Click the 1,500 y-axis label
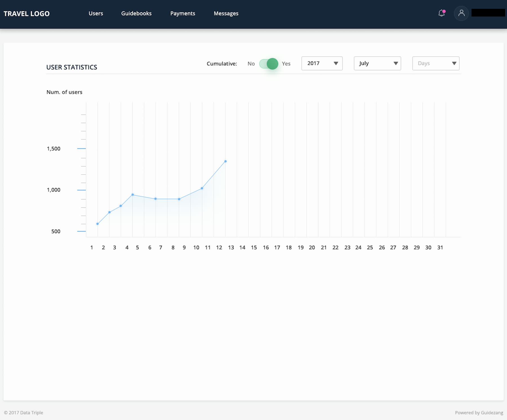 [x=54, y=149]
